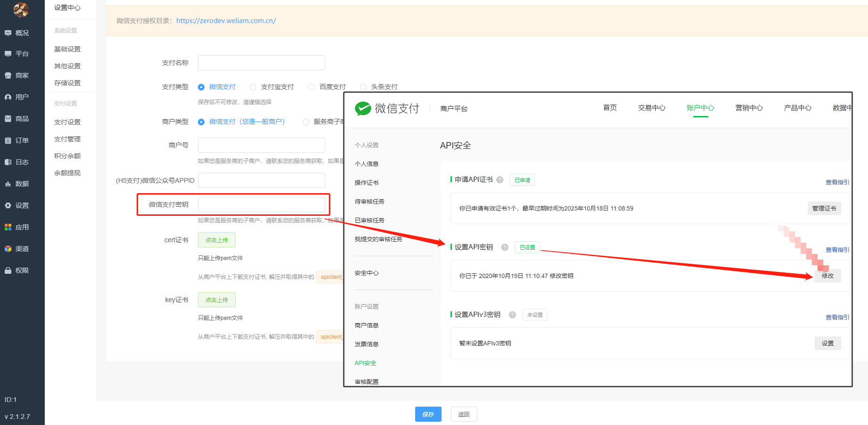Focus the 商户号 input field
The width and height of the screenshot is (868, 425).
pos(262,145)
